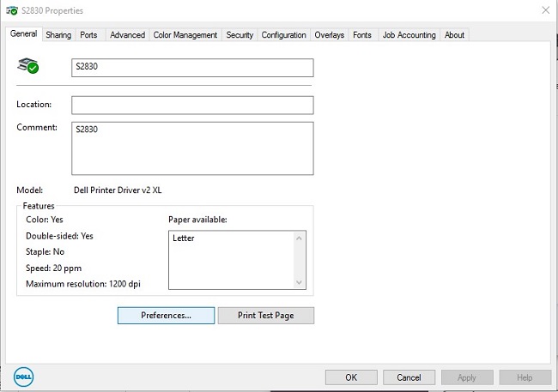Select the General tab

[23, 33]
